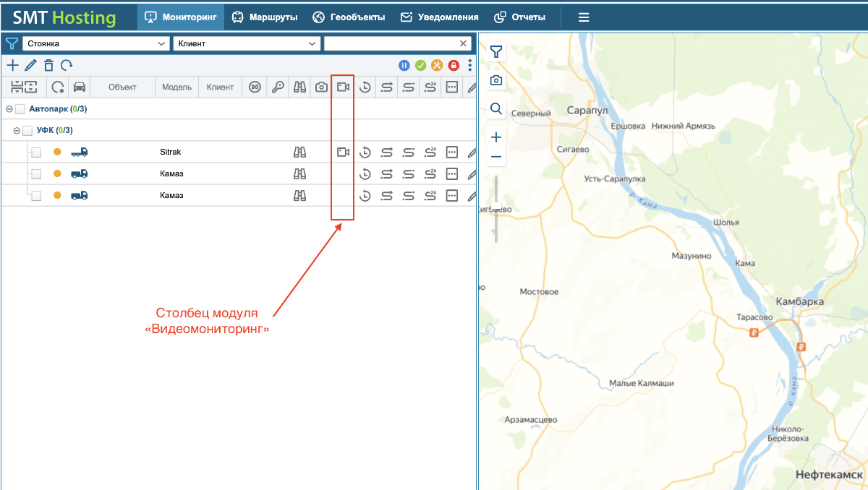
Task: Click the binoculars icon in the Sitrak row
Action: click(299, 152)
